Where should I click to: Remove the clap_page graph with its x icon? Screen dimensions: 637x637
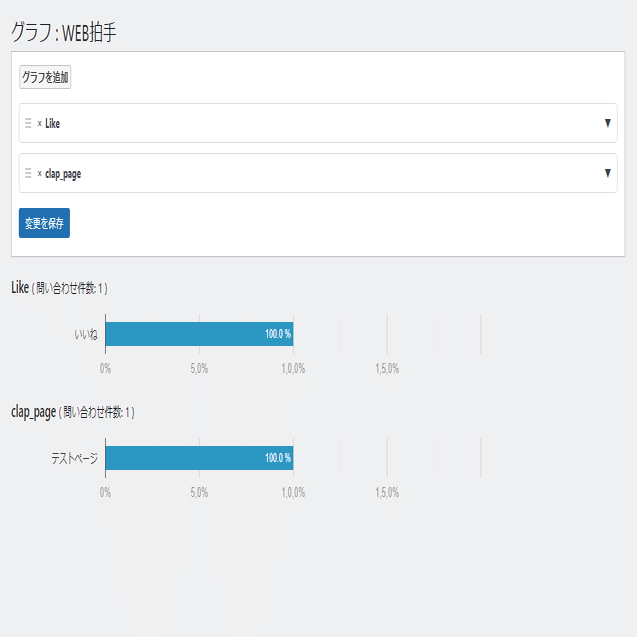[x=39, y=174]
